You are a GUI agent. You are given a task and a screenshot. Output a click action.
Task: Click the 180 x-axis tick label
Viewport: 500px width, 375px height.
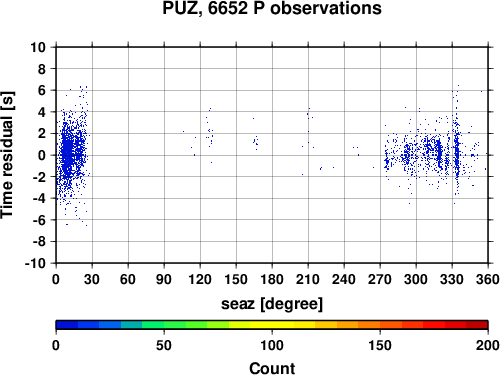pos(272,279)
